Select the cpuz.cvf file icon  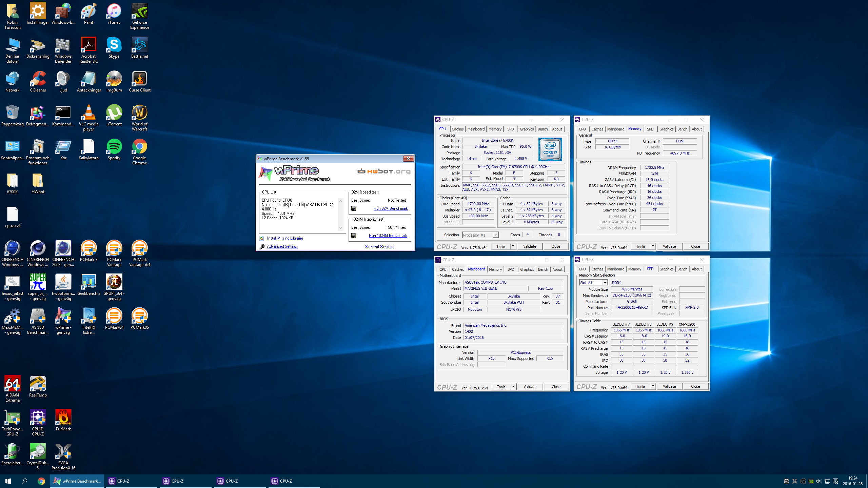pyautogui.click(x=12, y=217)
